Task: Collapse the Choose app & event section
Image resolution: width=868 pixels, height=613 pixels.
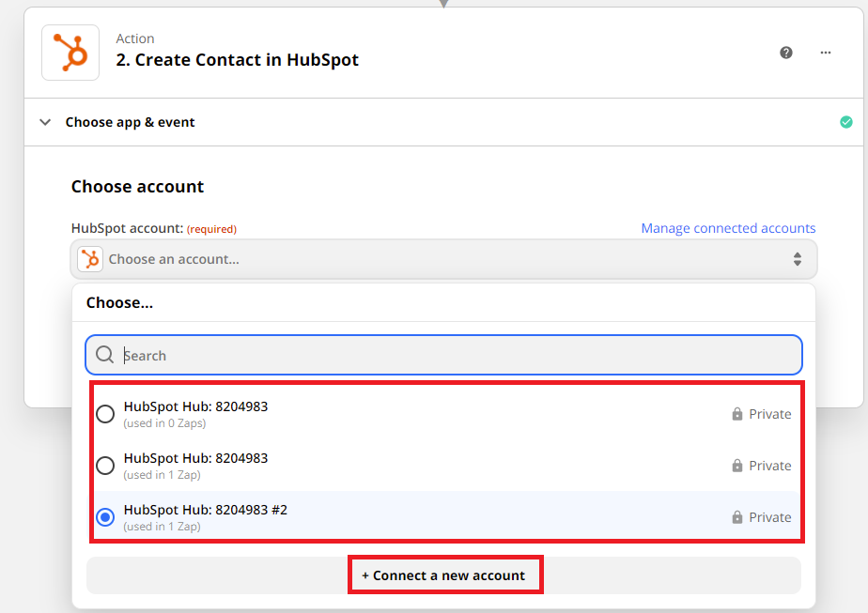Action: [x=45, y=122]
